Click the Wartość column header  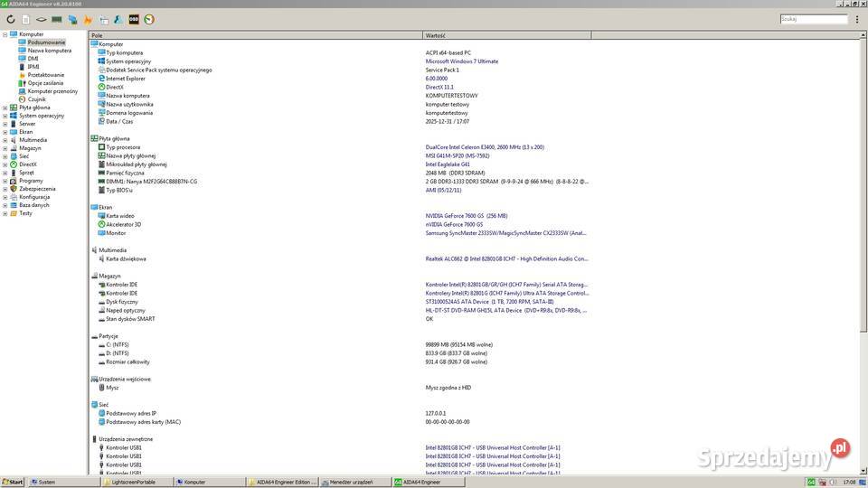[506, 35]
